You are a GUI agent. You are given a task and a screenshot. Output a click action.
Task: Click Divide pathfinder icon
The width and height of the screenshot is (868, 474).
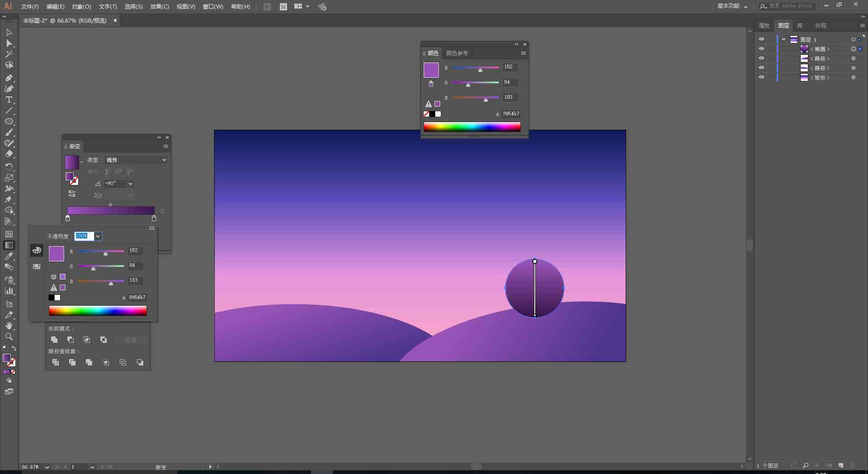point(56,362)
